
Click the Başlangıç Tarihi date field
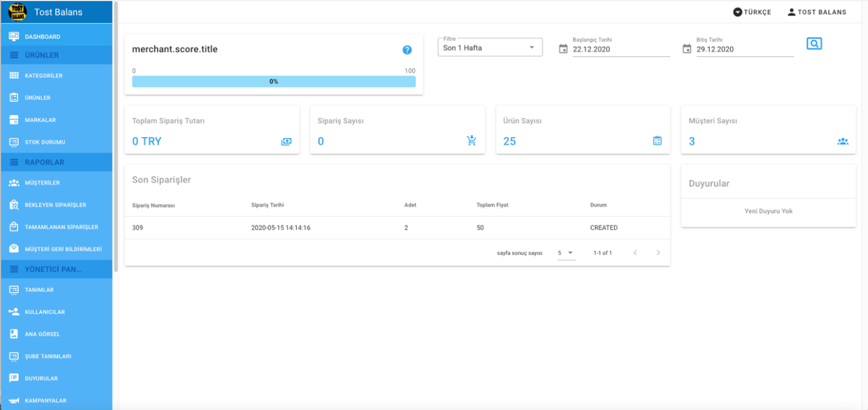pos(620,49)
